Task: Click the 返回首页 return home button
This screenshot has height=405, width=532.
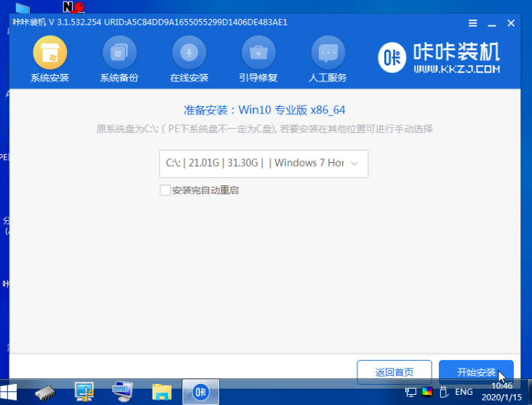Action: point(394,372)
